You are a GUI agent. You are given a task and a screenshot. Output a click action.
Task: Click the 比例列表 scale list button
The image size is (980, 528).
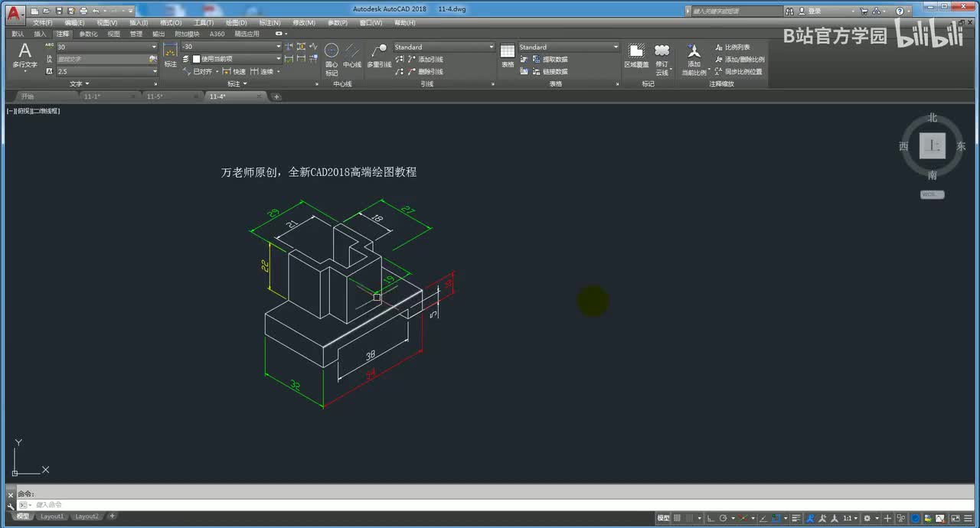(x=733, y=47)
